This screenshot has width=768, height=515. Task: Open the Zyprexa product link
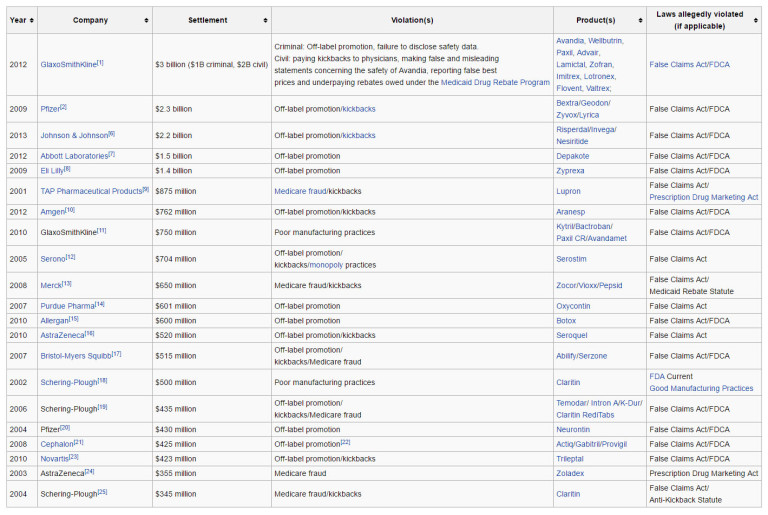[x=570, y=171]
